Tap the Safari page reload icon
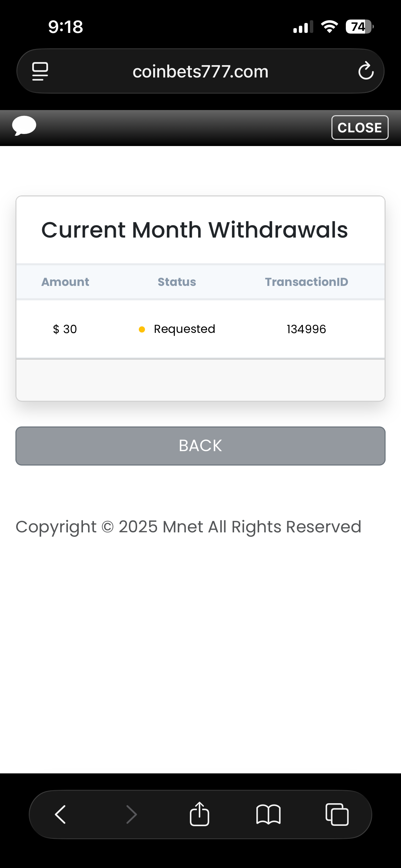This screenshot has height=868, width=401. [366, 71]
